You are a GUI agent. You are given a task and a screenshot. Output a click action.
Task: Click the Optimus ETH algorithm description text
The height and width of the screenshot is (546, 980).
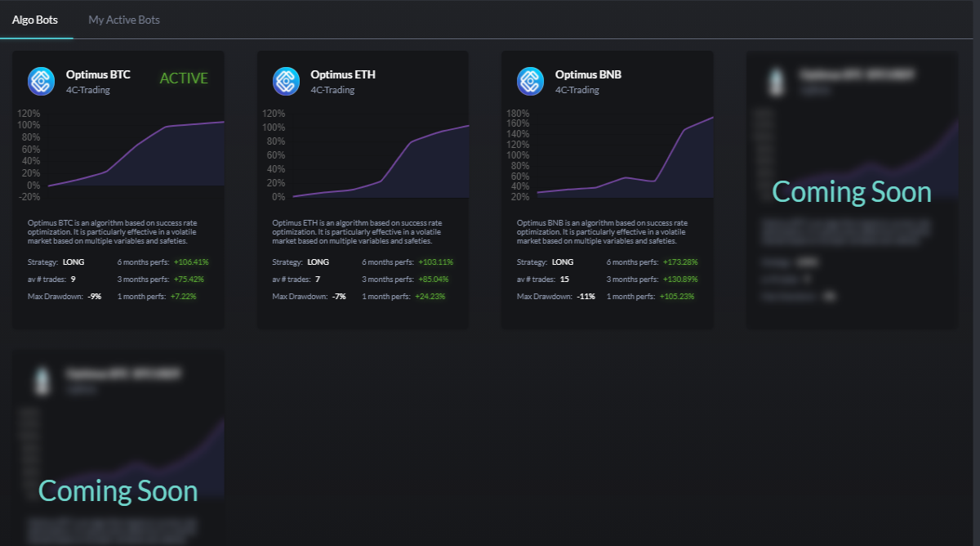coord(358,231)
